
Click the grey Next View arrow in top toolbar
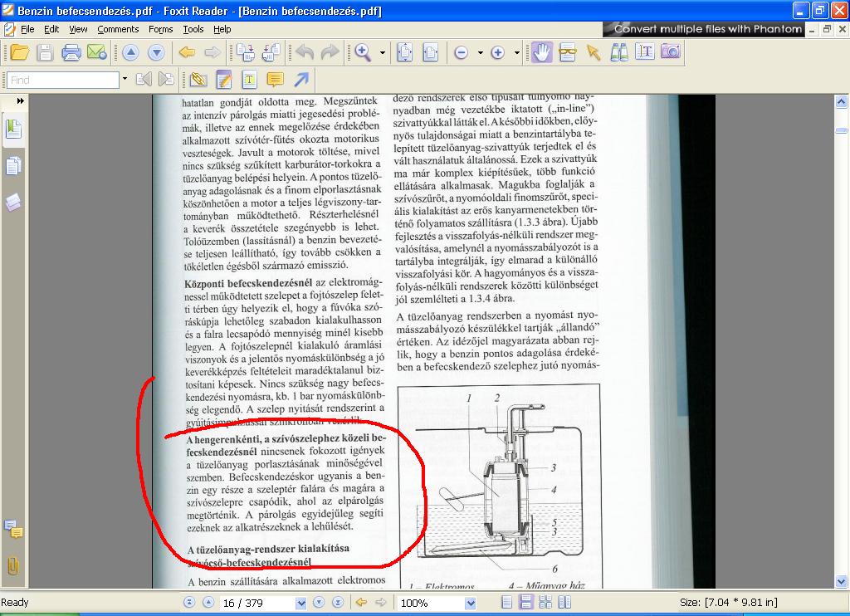(212, 52)
